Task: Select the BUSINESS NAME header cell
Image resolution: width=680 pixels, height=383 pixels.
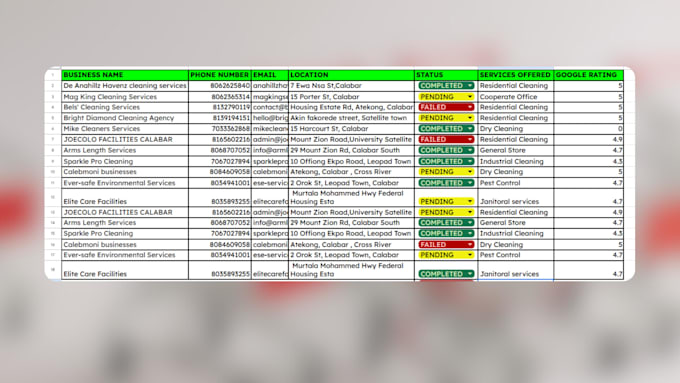Action: point(125,75)
